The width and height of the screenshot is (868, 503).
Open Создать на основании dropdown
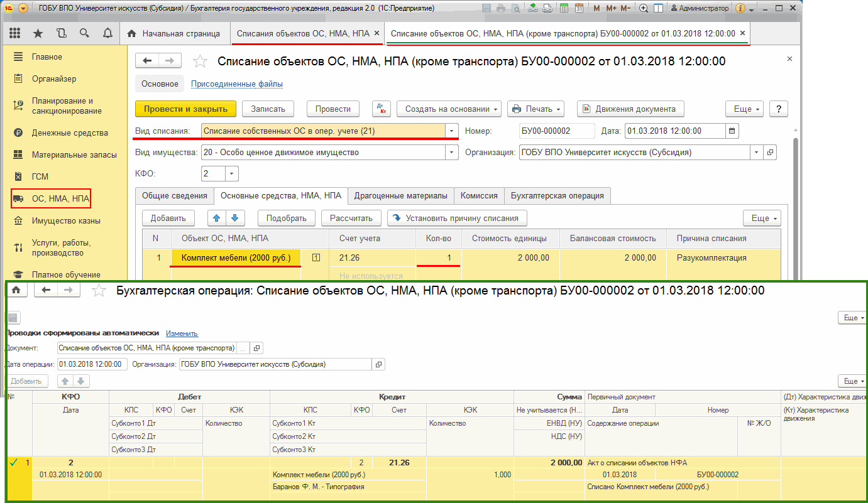click(449, 109)
